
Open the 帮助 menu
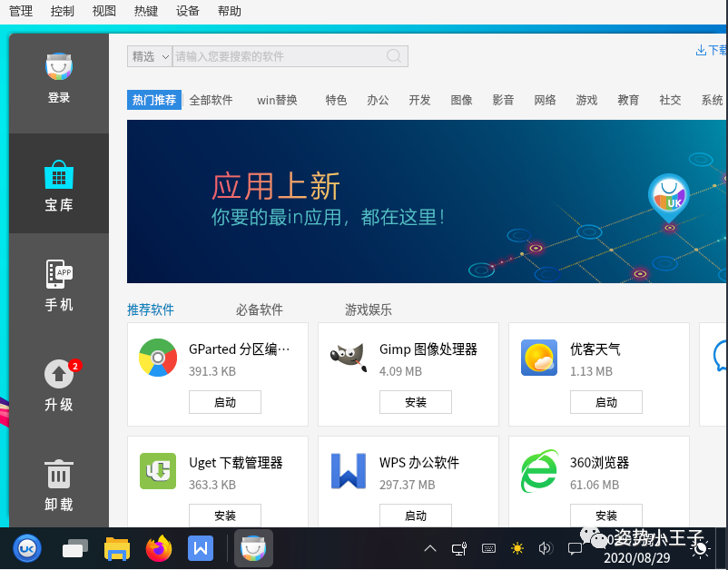(230, 11)
